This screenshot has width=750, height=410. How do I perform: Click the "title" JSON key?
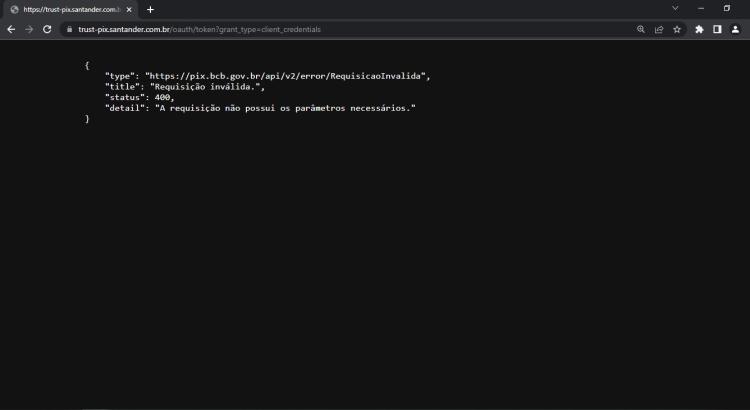[122, 87]
